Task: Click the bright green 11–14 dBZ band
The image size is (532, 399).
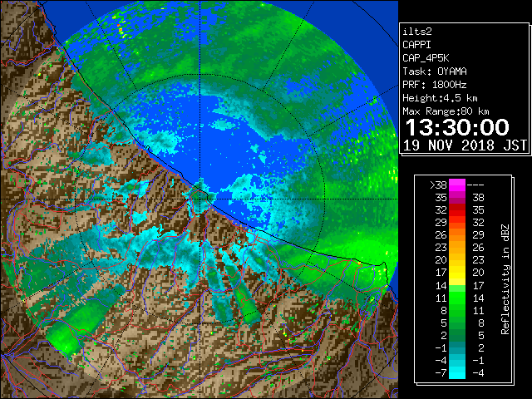Action: pos(457,298)
